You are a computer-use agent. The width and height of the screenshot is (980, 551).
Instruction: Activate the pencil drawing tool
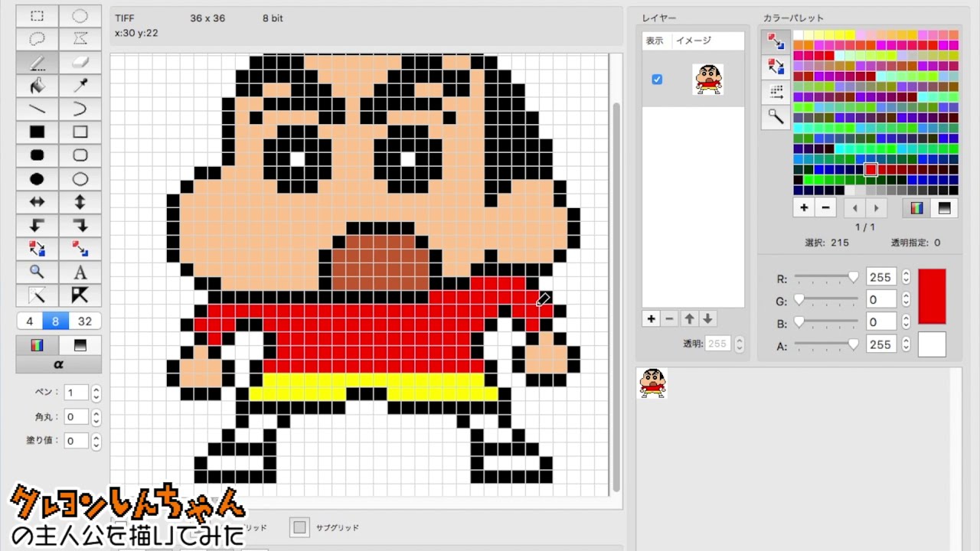click(37, 62)
